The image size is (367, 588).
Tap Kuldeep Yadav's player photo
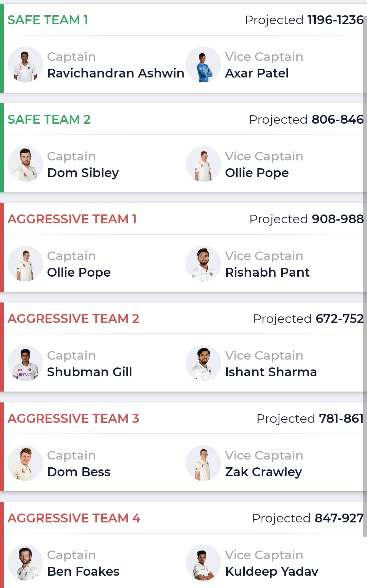click(203, 563)
